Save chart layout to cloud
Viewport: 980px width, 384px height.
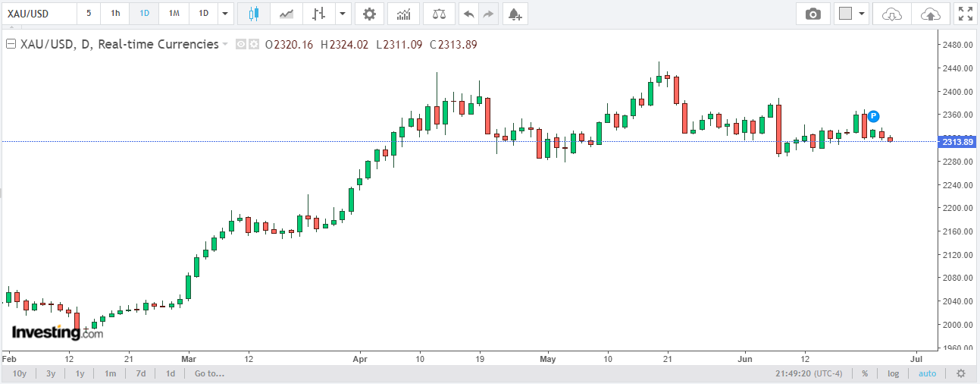coord(930,14)
